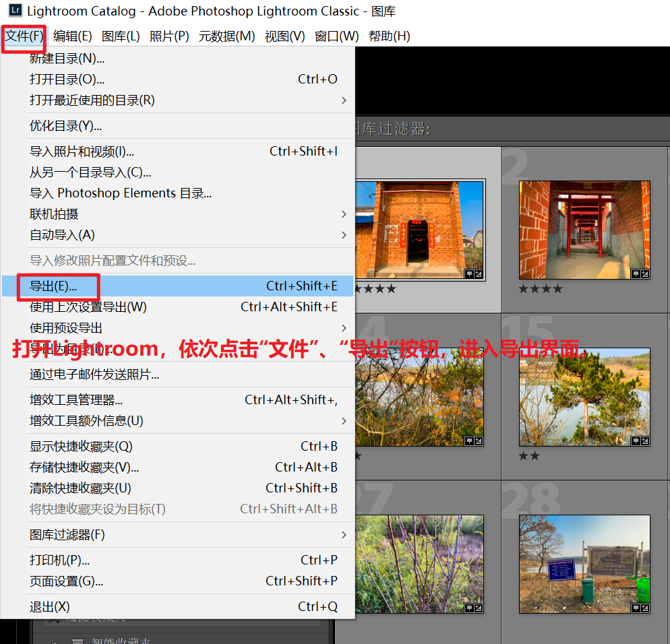Select the pine tree by lake thumbnail
The width and height of the screenshot is (670, 644).
pos(584,397)
